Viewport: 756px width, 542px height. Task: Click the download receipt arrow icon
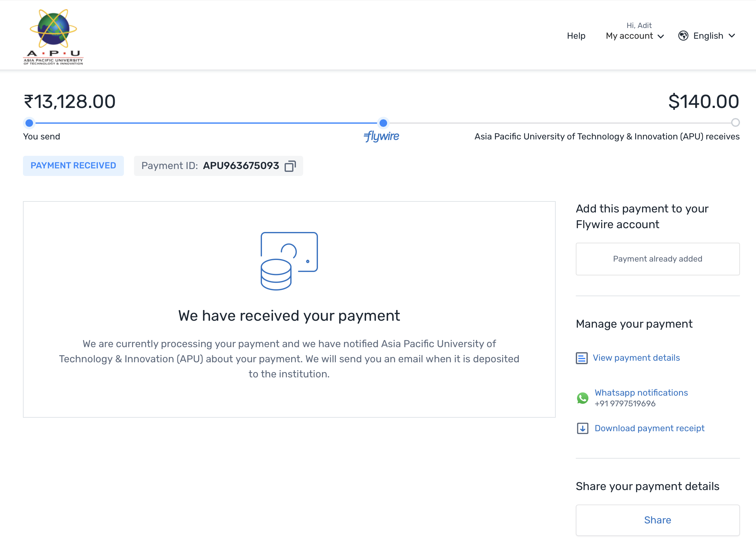click(582, 428)
